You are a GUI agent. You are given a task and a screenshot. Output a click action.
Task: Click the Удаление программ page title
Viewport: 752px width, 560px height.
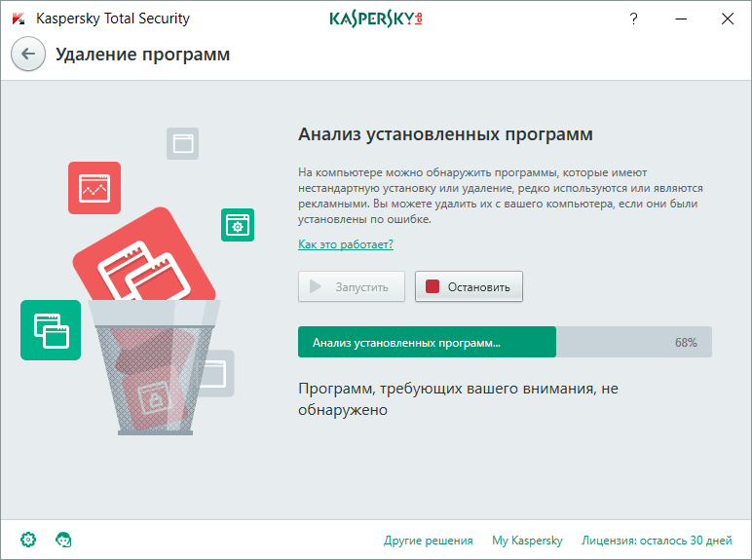pos(142,55)
